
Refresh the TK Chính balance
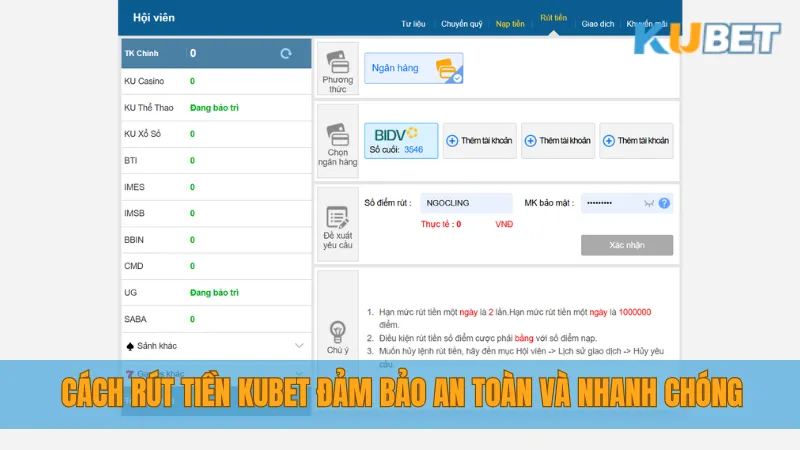tap(286, 53)
